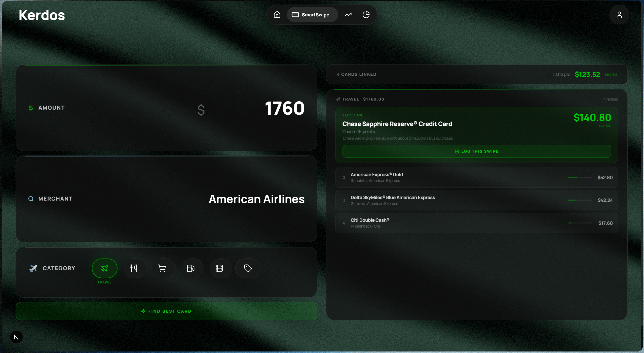
Task: Select the gas pump category
Action: (191, 268)
